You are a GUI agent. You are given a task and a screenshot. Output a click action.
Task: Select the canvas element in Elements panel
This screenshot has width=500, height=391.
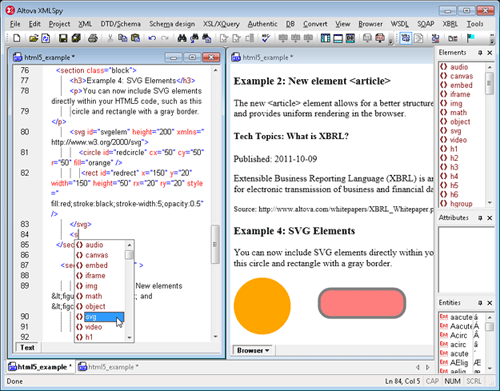pos(456,76)
